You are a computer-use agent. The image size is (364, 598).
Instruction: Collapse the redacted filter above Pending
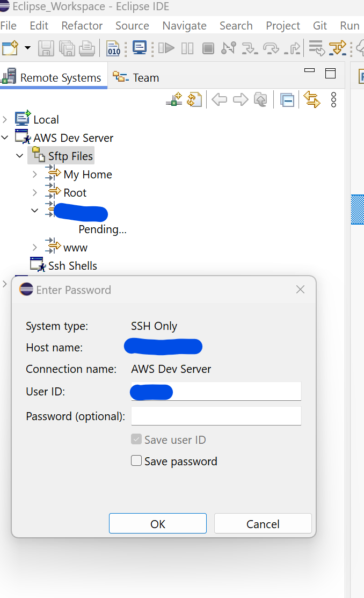tap(35, 210)
